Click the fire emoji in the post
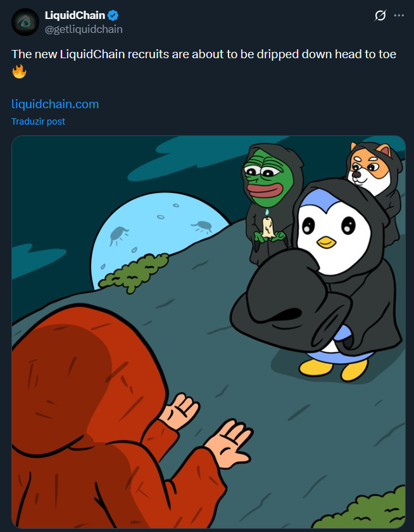This screenshot has width=414, height=532. [x=19, y=71]
